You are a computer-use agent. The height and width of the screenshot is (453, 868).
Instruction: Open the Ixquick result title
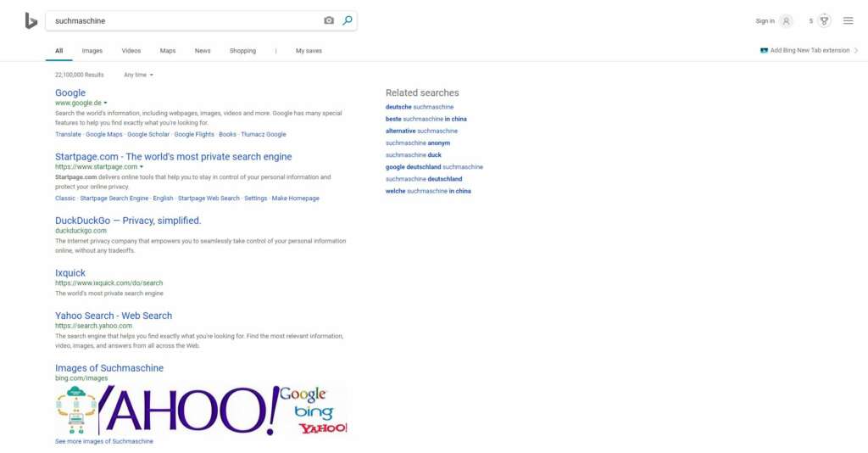click(70, 273)
